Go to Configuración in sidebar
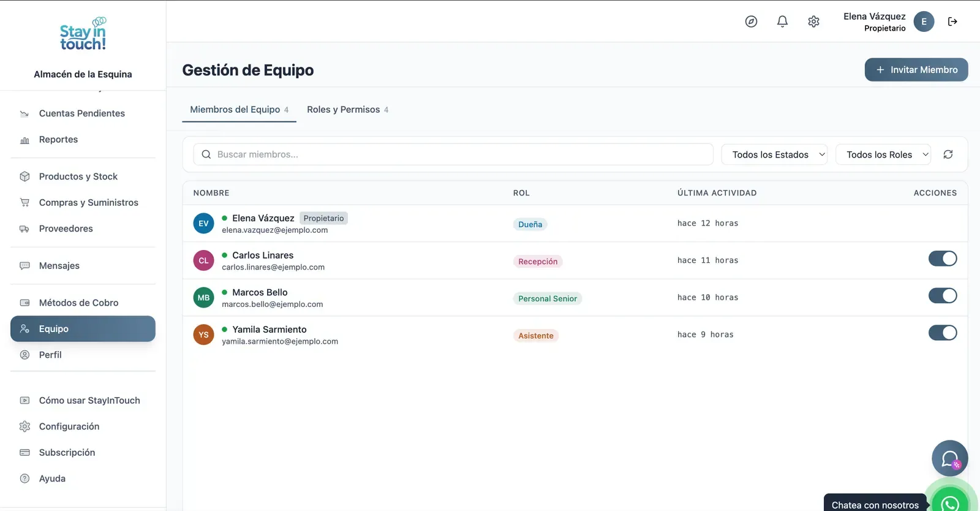Screen dimensions: 980x511 pos(83,426)
